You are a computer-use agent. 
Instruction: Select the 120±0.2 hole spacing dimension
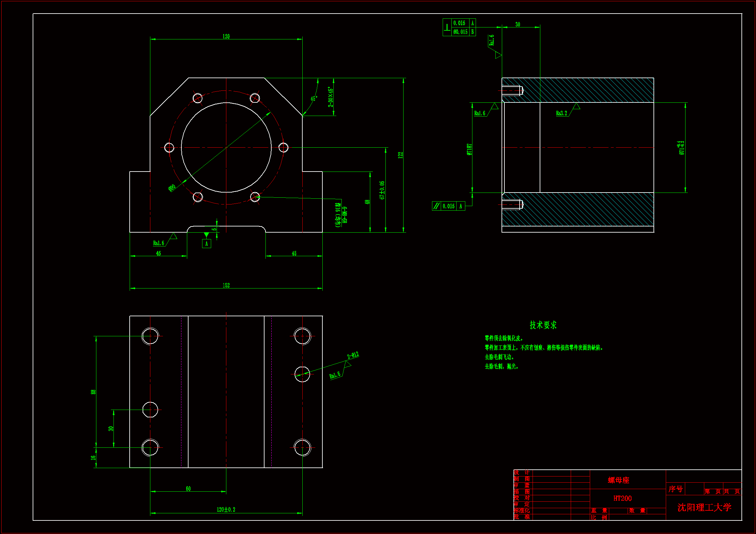226,509
